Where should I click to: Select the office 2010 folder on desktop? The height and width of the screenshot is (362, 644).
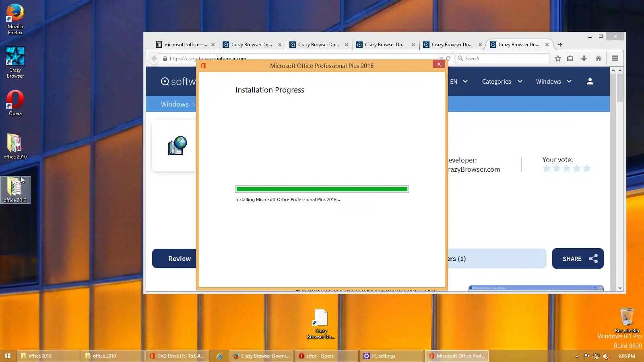tap(15, 146)
